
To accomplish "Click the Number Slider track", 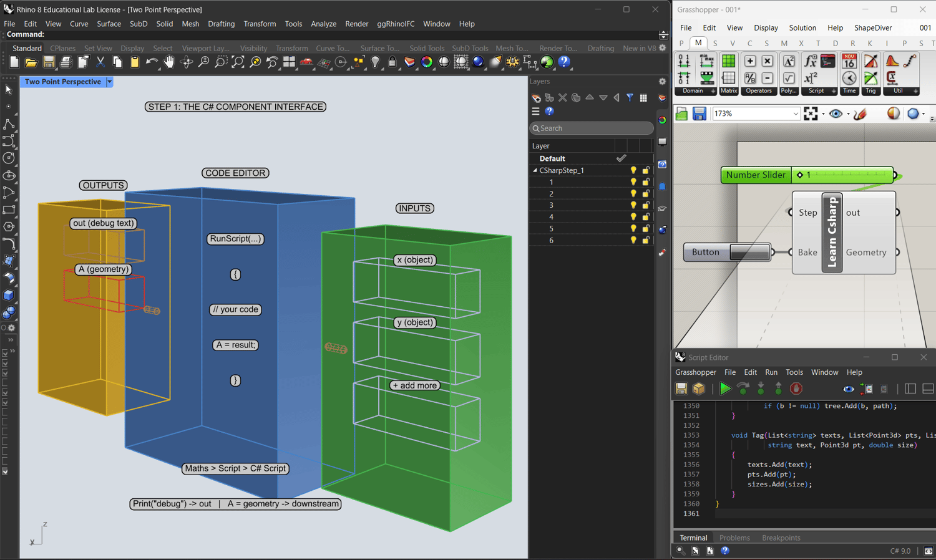I will [x=849, y=175].
